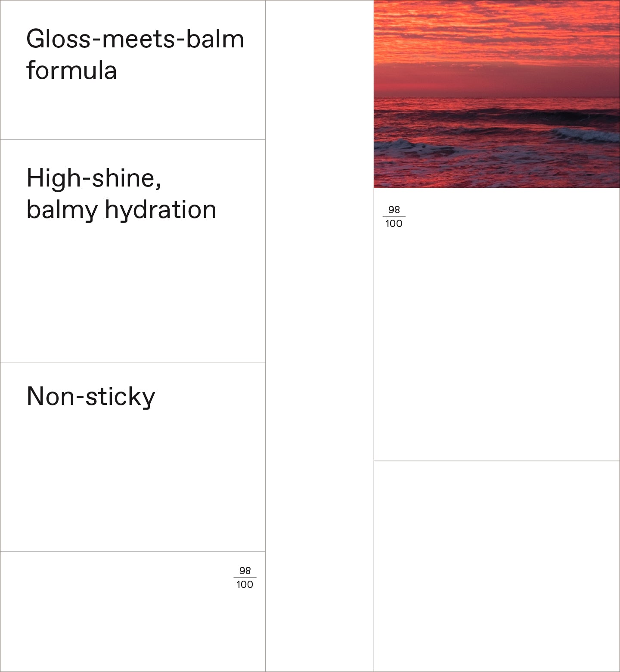Open the red sunset ocean photo
The width and height of the screenshot is (620, 672).
point(496,94)
